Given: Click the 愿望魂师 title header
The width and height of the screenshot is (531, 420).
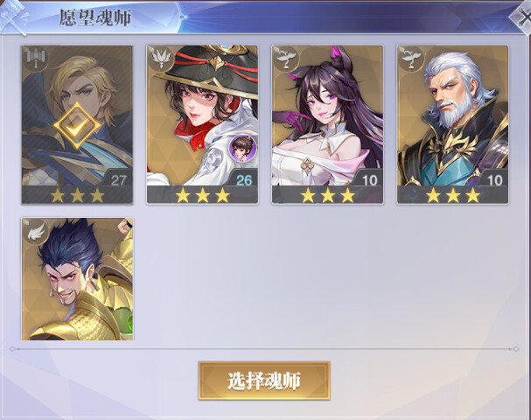Looking at the screenshot, I should [x=95, y=17].
